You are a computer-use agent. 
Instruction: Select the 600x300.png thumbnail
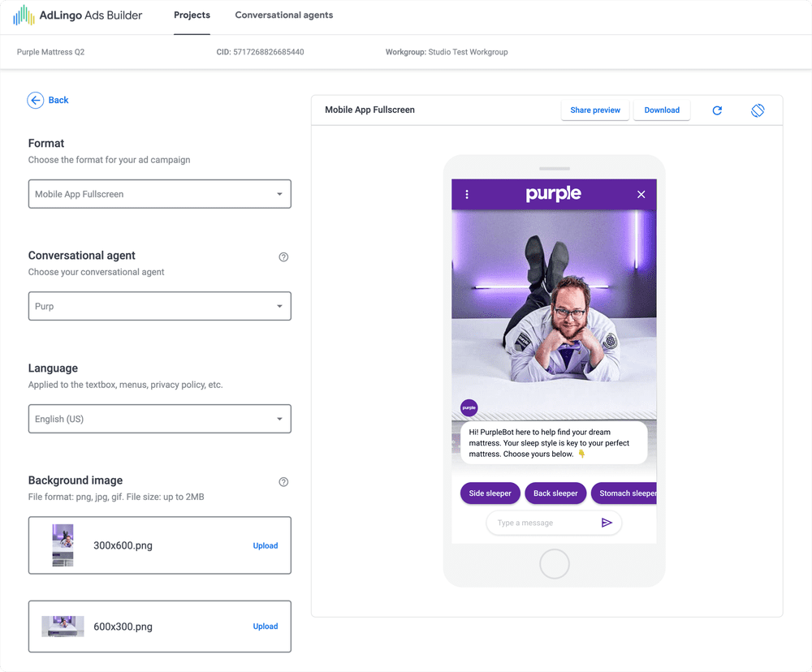pos(63,627)
